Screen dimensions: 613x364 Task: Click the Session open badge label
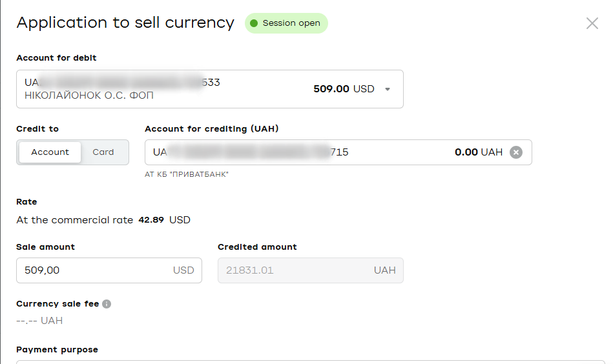[x=291, y=23]
